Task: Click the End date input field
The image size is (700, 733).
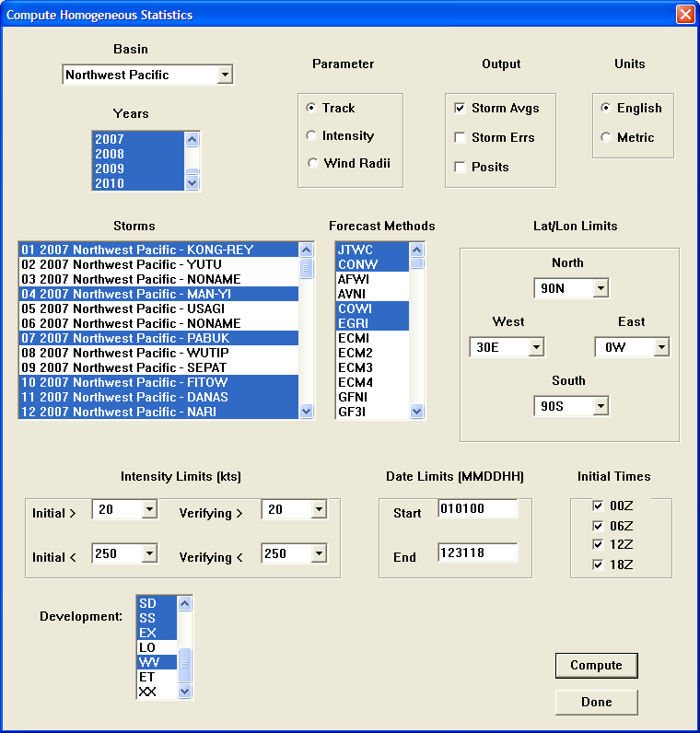Action: point(477,553)
